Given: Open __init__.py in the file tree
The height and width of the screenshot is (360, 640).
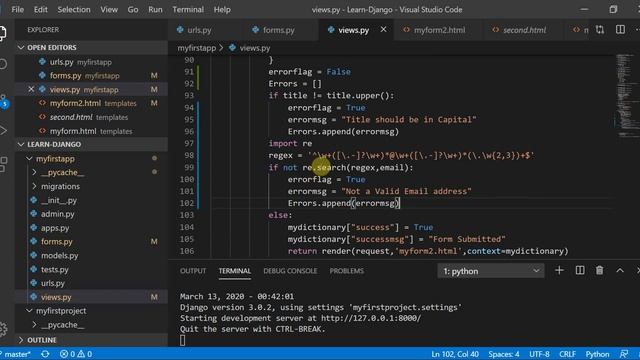Looking at the screenshot, I should 91,200.
